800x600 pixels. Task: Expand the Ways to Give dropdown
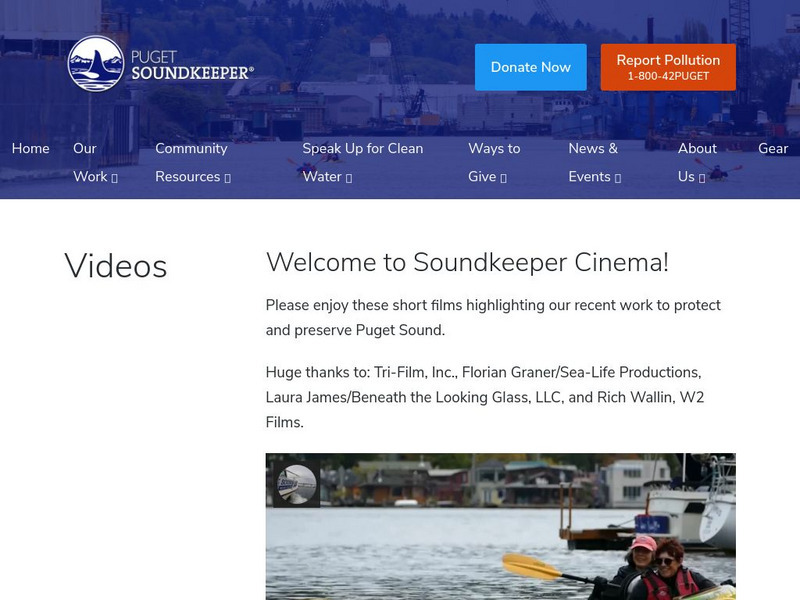pos(503,176)
